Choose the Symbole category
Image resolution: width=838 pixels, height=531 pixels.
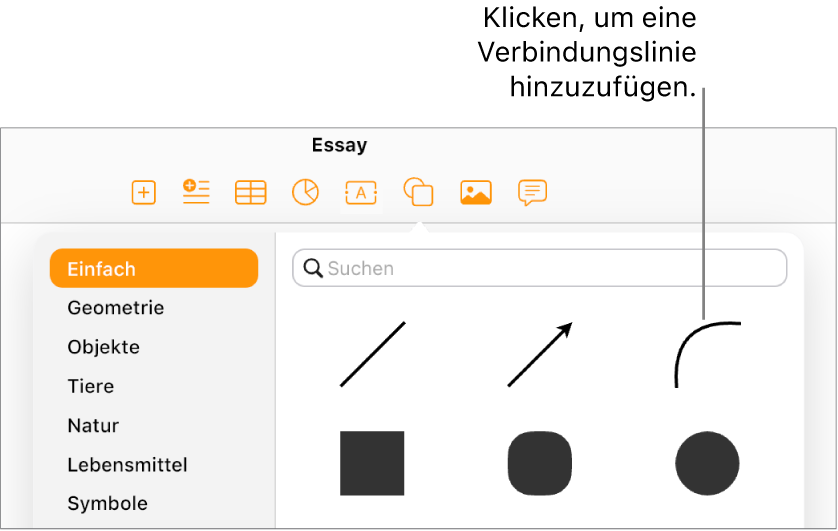[108, 504]
